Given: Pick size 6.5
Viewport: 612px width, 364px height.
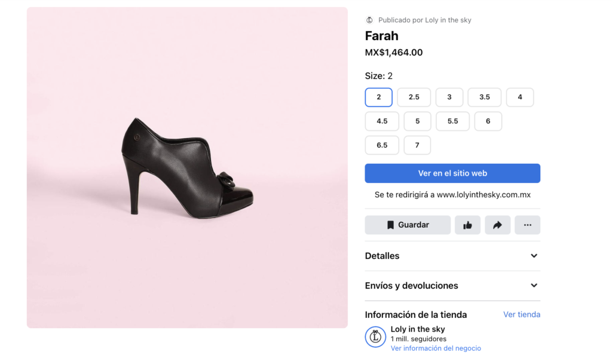Looking at the screenshot, I should click(x=382, y=145).
